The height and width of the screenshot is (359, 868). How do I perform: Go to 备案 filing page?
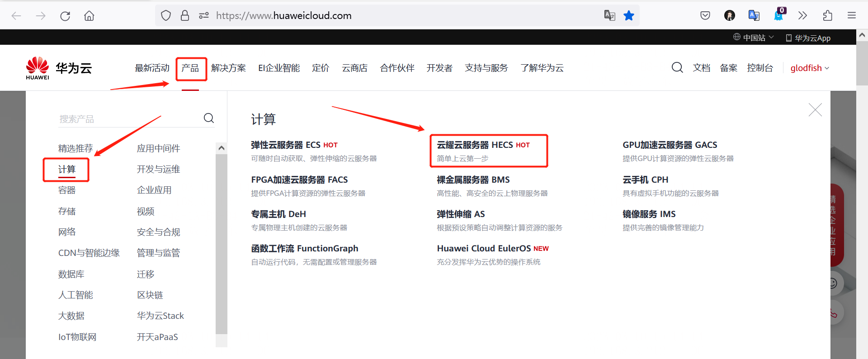[729, 68]
